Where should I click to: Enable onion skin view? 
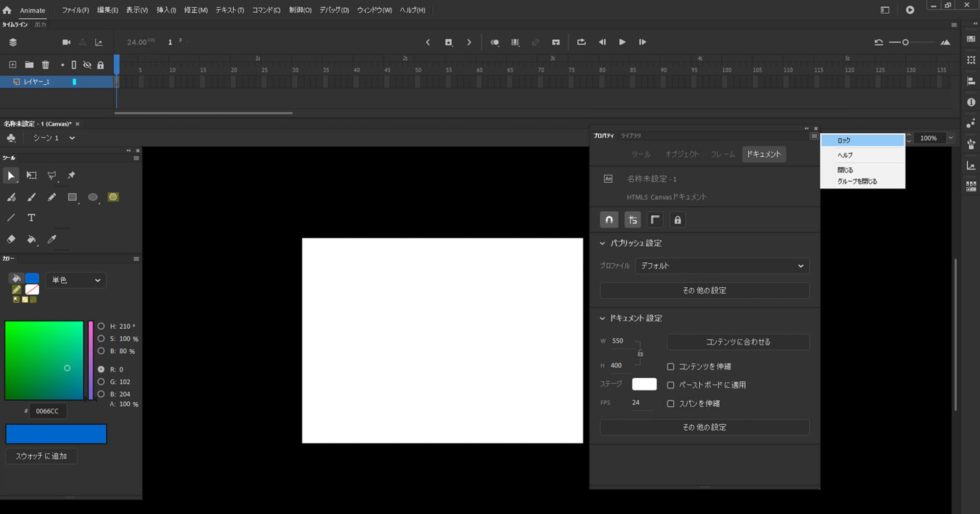[x=494, y=42]
